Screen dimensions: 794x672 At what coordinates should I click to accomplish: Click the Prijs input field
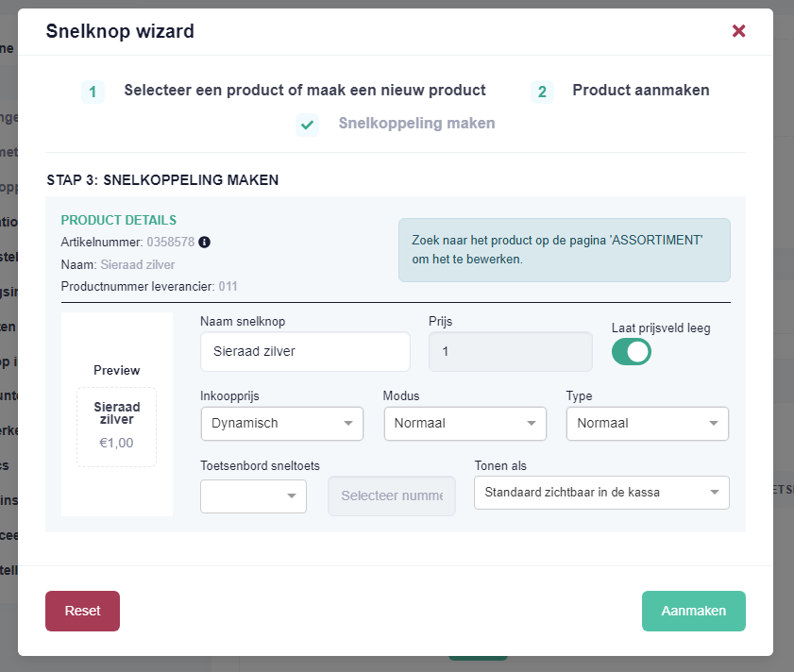point(511,351)
